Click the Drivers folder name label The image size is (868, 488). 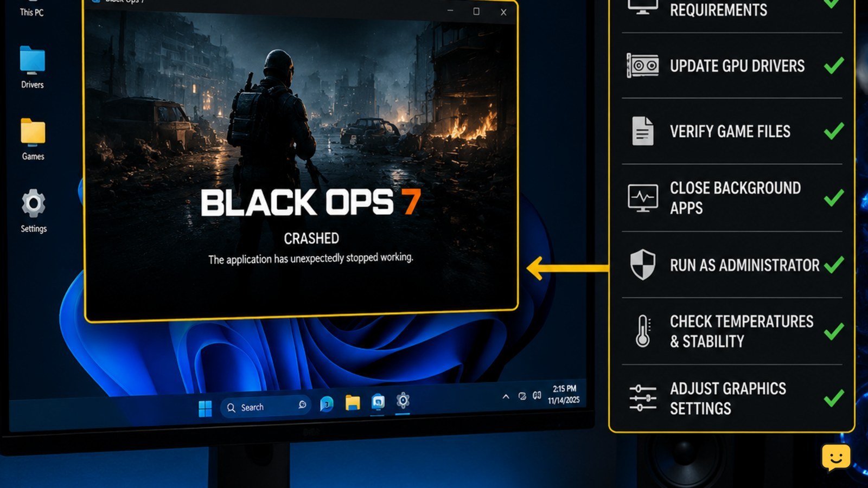point(33,85)
